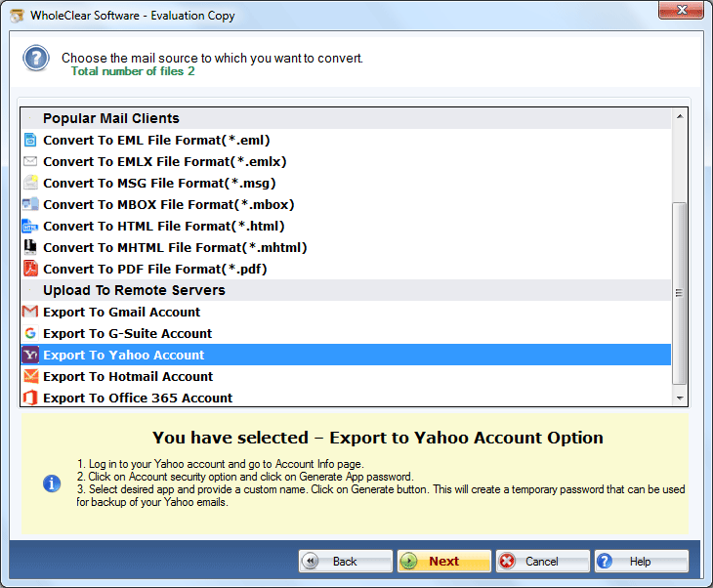Click the EML file format icon

[x=30, y=140]
